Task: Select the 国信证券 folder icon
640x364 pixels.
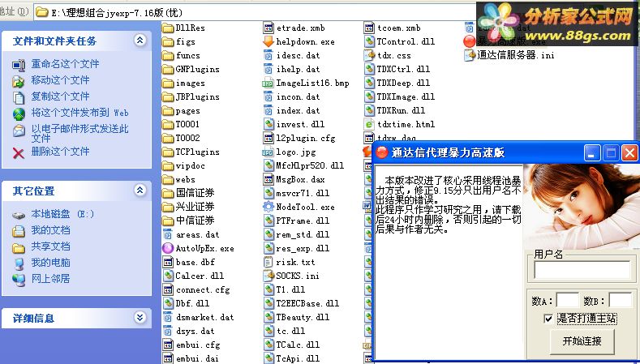Action: 168,193
